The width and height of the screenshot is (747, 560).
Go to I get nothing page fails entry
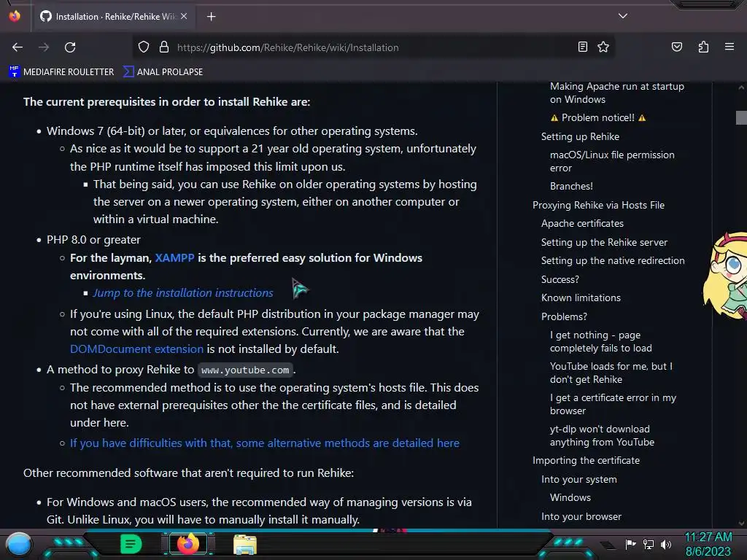(x=601, y=341)
